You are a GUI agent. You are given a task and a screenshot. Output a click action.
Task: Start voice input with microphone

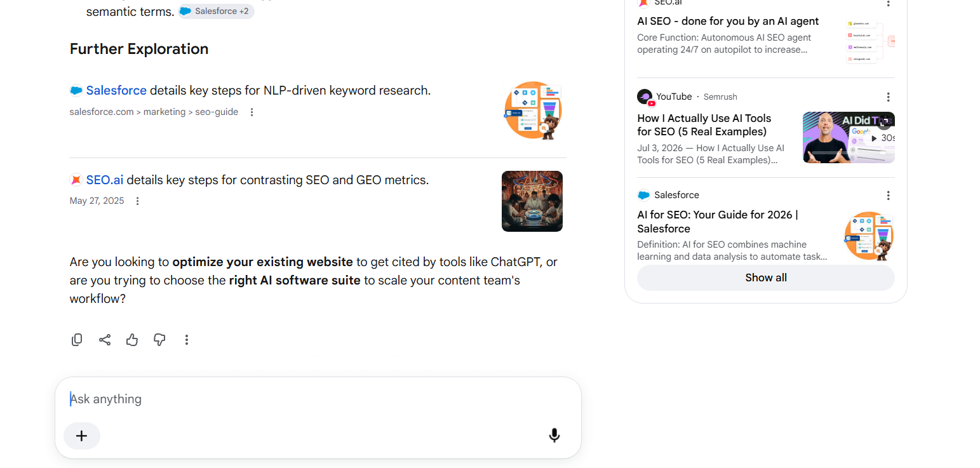point(554,435)
